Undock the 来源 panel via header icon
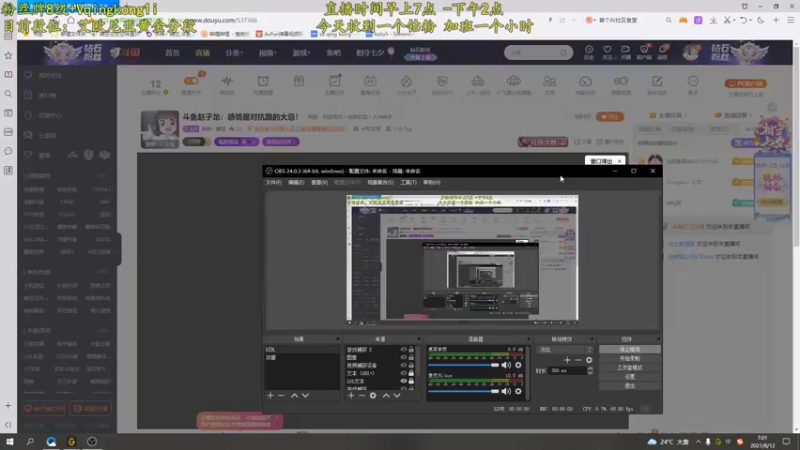Viewport: 800px width, 450px height. (418, 339)
